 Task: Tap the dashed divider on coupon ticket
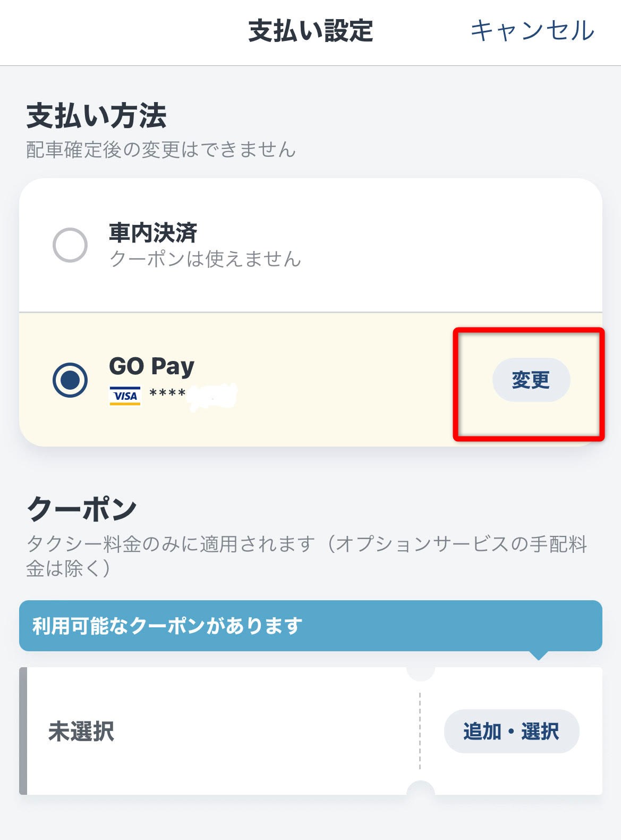[x=420, y=731]
